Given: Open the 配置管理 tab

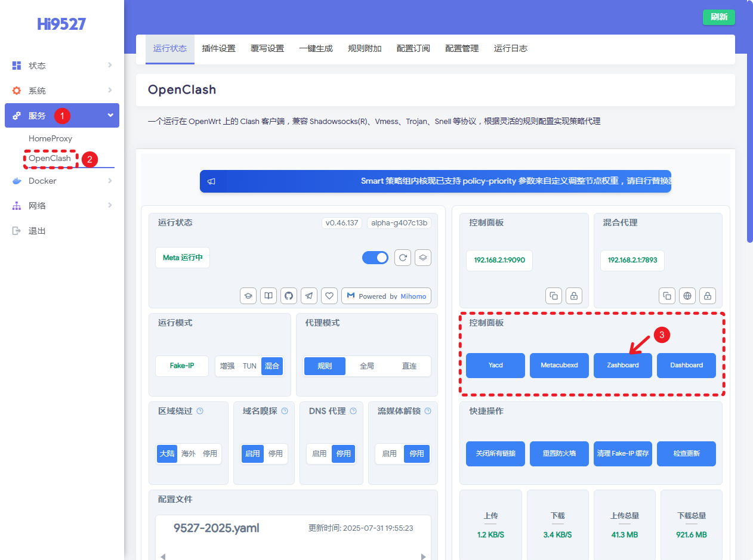Looking at the screenshot, I should click(462, 49).
